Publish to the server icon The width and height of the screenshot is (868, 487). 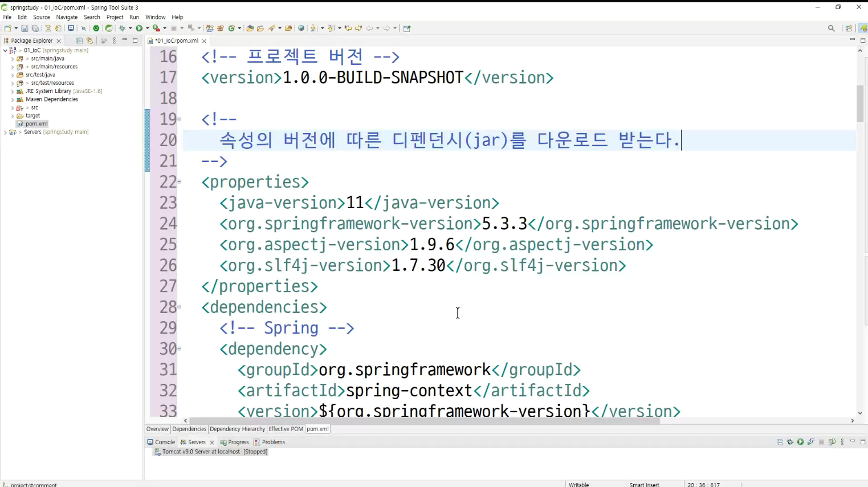click(832, 442)
